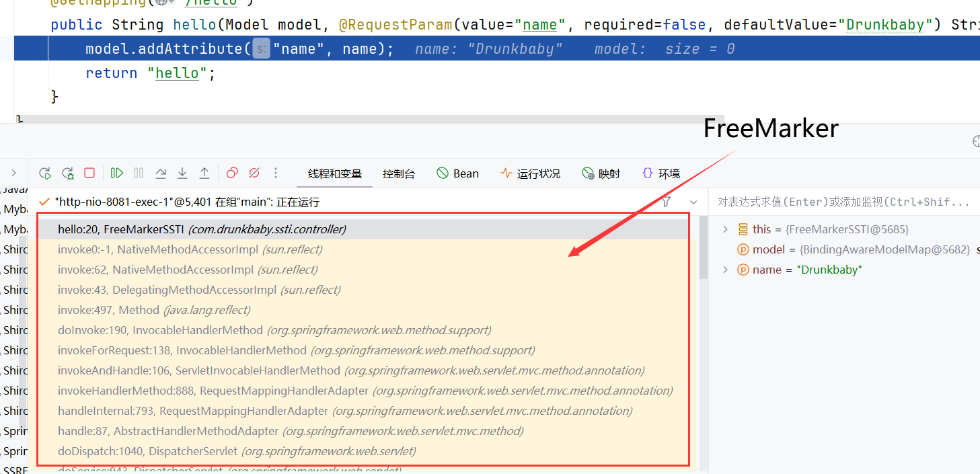Switch to the 控制台 tab

click(399, 174)
